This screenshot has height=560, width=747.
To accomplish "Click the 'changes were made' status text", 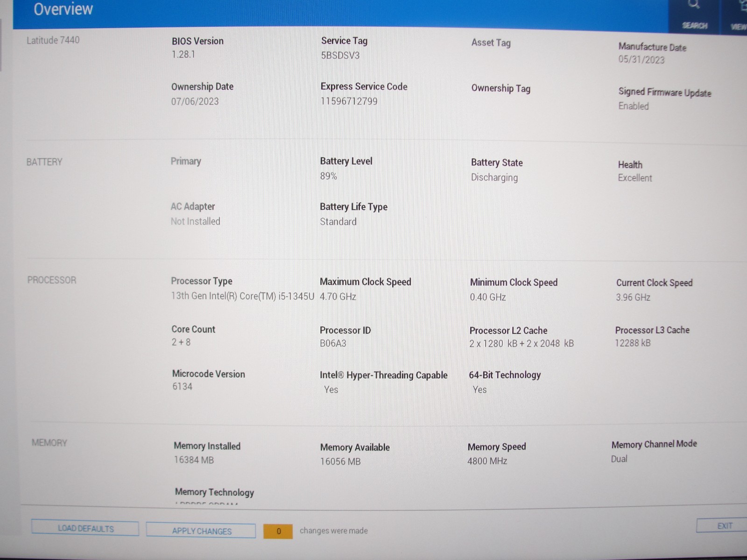I will pyautogui.click(x=333, y=531).
